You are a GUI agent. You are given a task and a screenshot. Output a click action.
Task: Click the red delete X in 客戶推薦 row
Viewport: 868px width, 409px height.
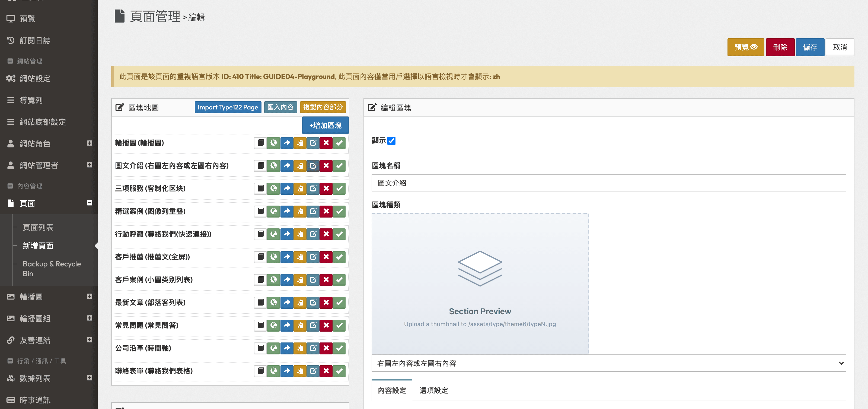(326, 257)
